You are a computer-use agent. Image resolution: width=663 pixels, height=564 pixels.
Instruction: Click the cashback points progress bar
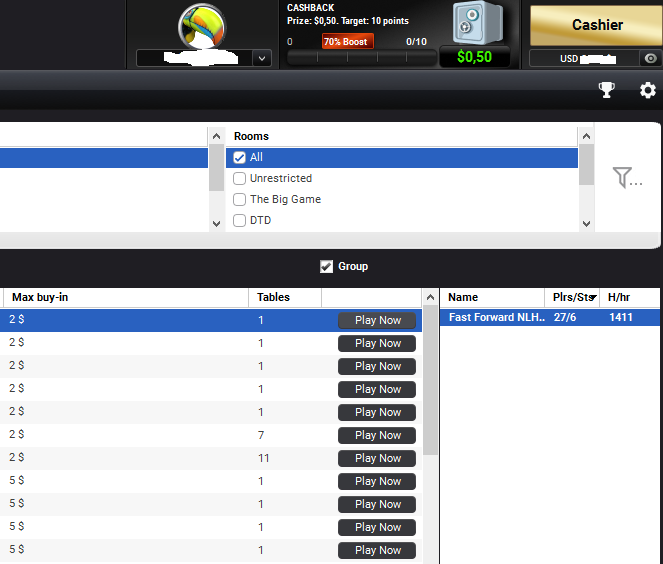(360, 58)
